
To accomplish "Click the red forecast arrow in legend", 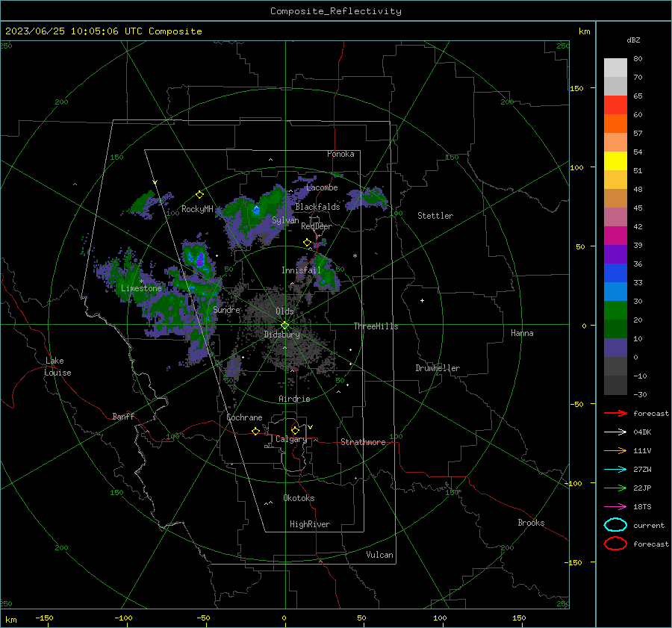I will click(615, 413).
